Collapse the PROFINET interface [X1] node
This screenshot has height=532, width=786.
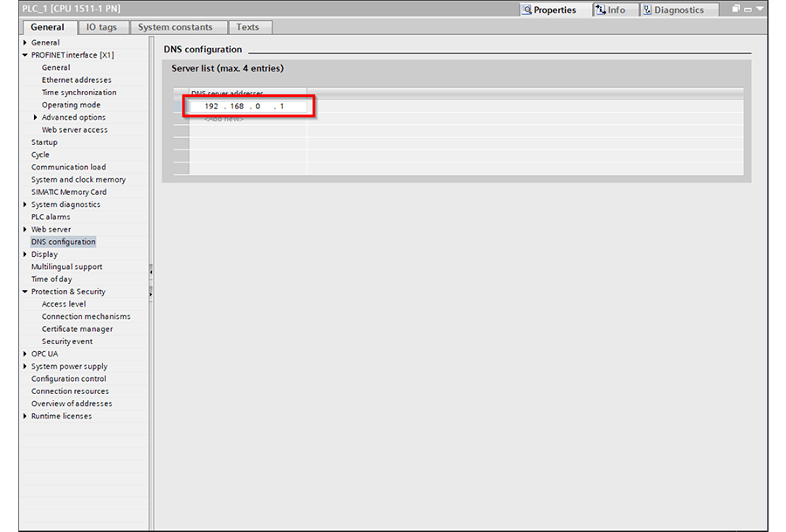click(25, 55)
